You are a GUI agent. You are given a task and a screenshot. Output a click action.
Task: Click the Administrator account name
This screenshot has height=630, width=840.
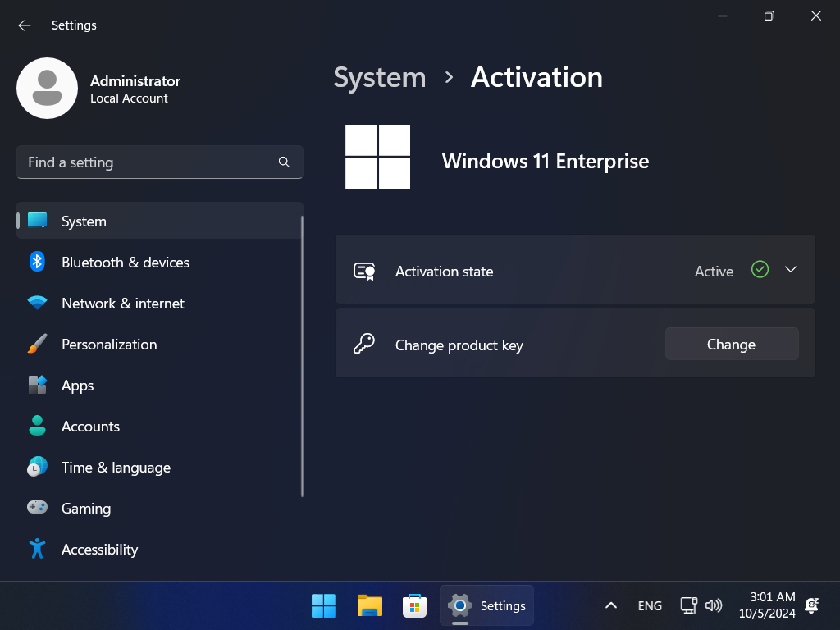click(135, 81)
